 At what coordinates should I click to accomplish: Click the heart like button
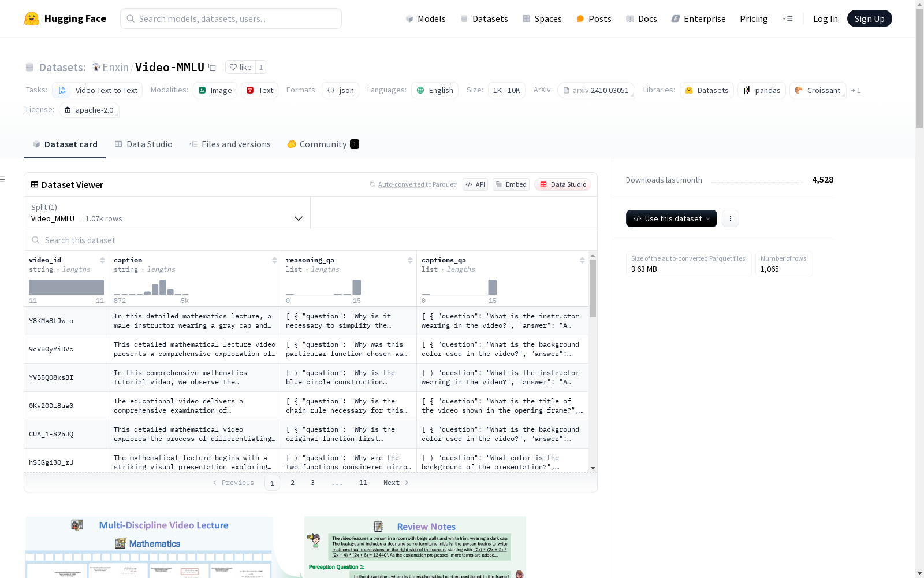pos(240,67)
